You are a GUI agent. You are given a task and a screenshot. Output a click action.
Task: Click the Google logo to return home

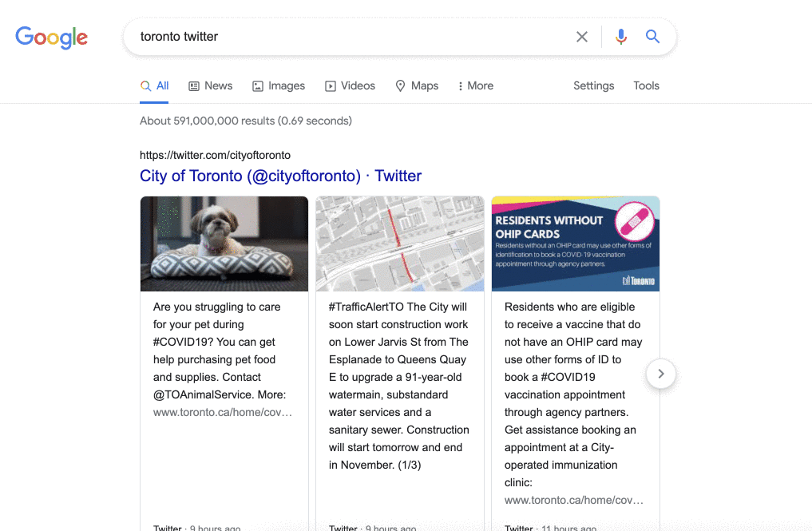point(51,38)
